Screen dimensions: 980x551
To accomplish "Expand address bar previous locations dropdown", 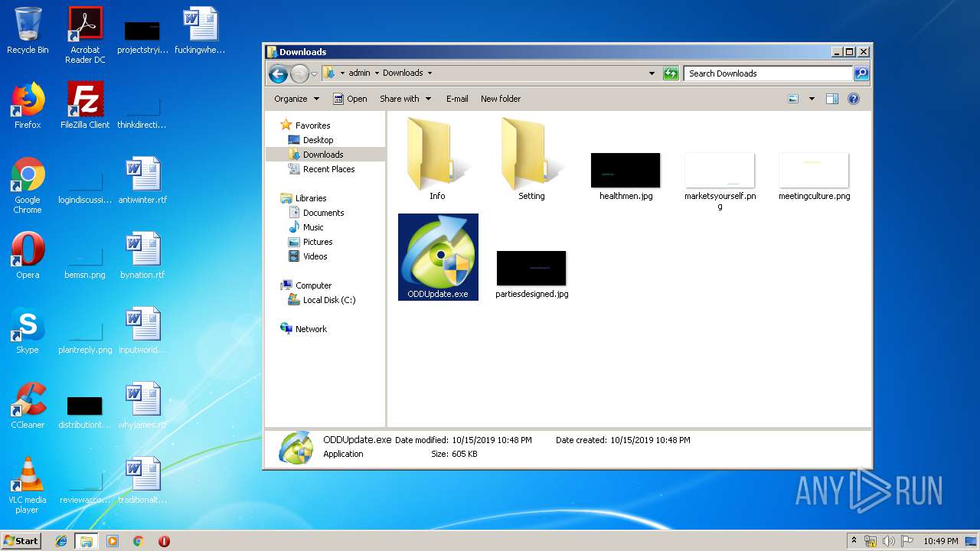I will click(x=652, y=73).
